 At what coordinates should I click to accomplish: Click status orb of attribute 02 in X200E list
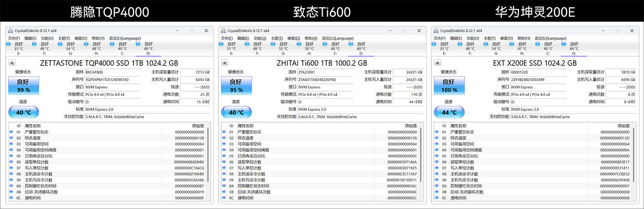(x=437, y=138)
